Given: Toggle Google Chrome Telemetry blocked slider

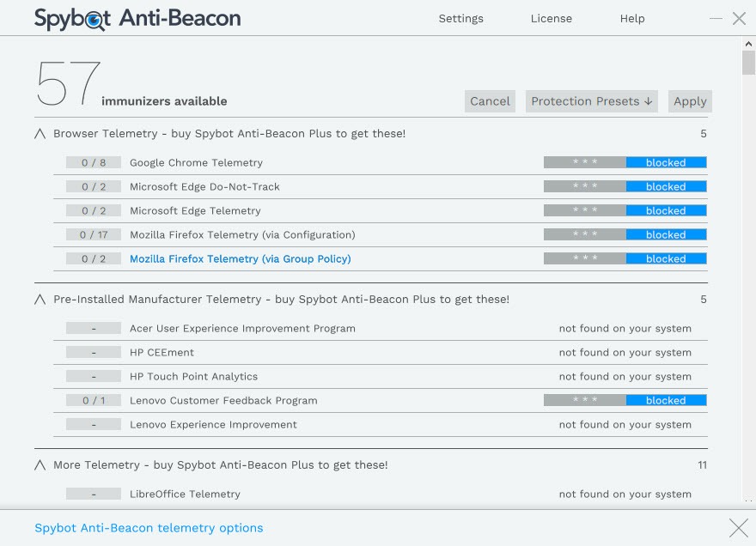Looking at the screenshot, I should tap(625, 162).
